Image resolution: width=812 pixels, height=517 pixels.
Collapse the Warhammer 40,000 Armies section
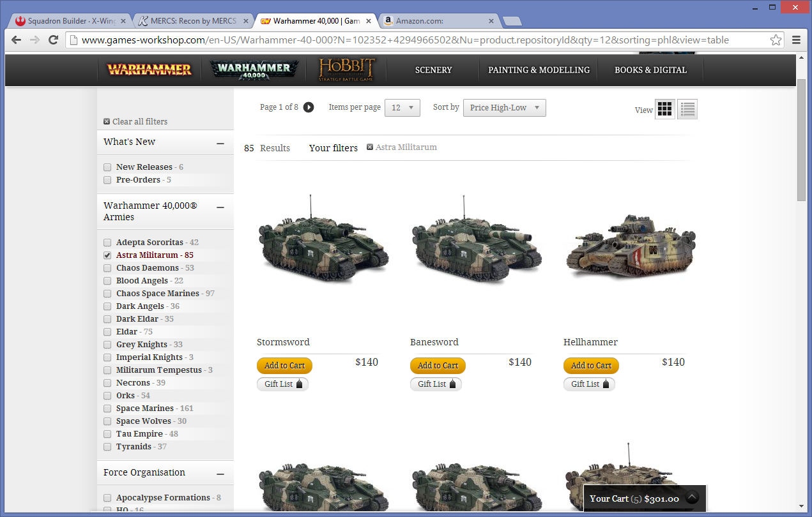[220, 207]
